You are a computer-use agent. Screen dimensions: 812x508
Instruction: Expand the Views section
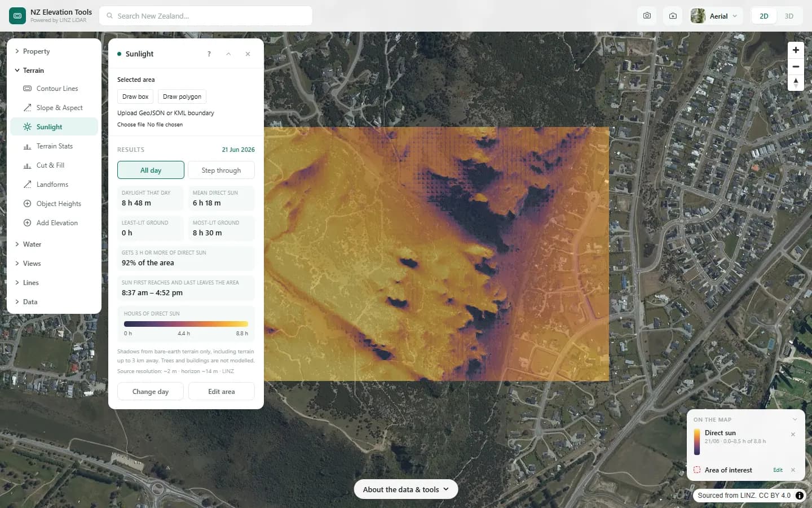point(54,264)
